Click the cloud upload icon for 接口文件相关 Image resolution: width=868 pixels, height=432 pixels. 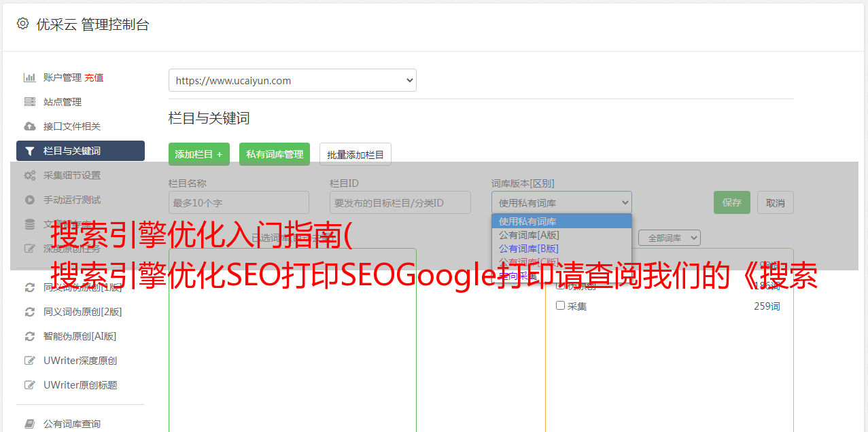click(x=30, y=126)
